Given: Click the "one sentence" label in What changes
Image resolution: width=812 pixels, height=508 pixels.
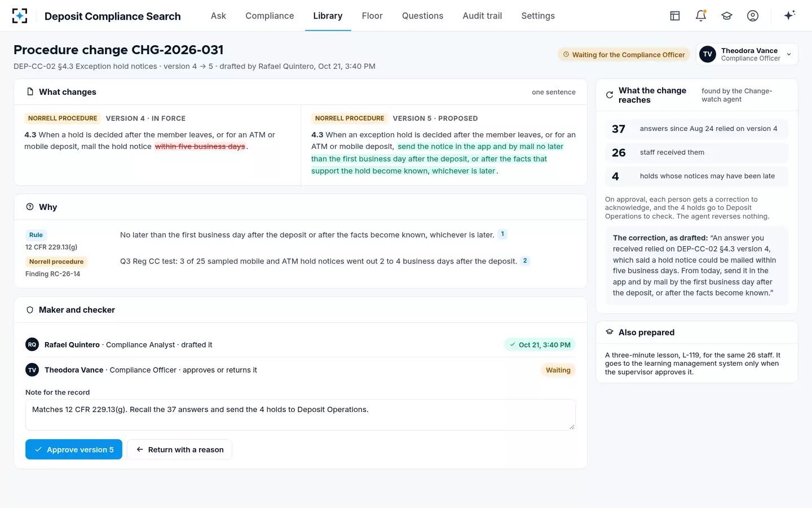Looking at the screenshot, I should click(x=554, y=92).
